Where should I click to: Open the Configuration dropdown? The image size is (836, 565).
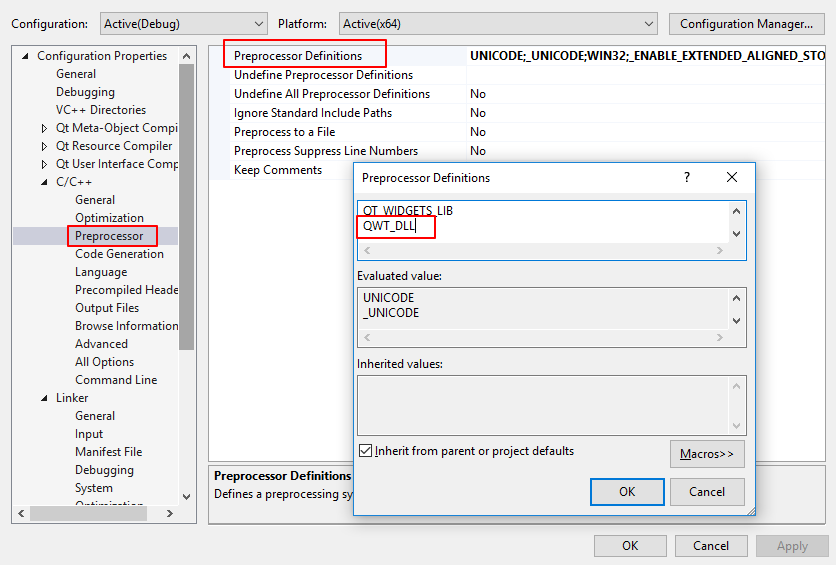click(x=183, y=23)
